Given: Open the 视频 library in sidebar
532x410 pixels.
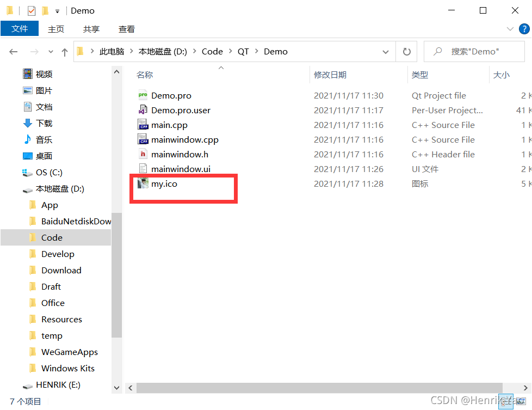Looking at the screenshot, I should [38, 74].
